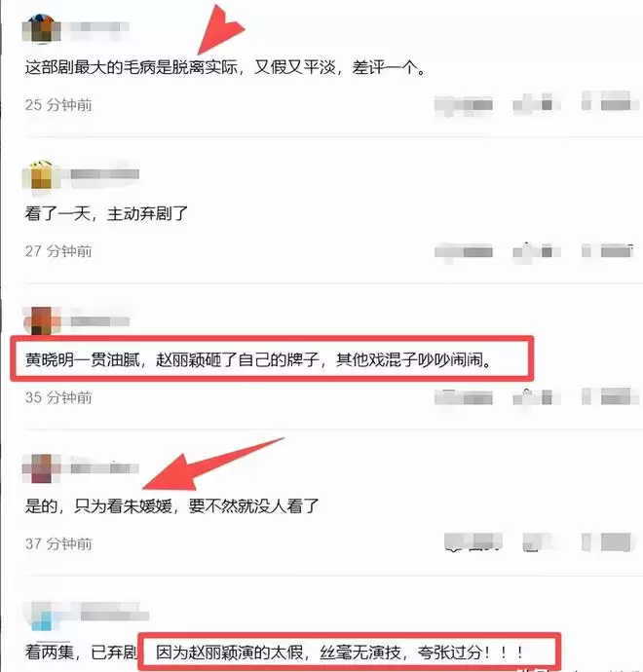Like the comment posted 25 分钟前

(x=536, y=104)
